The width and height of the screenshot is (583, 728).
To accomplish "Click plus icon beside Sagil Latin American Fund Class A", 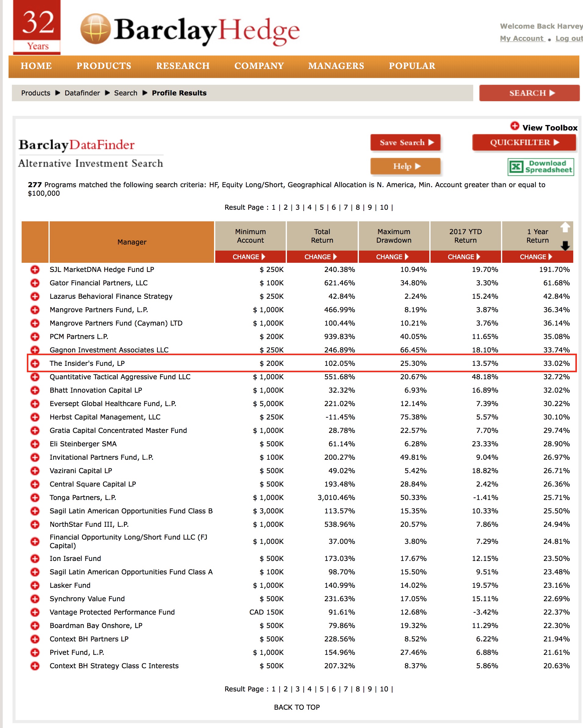I will [35, 572].
